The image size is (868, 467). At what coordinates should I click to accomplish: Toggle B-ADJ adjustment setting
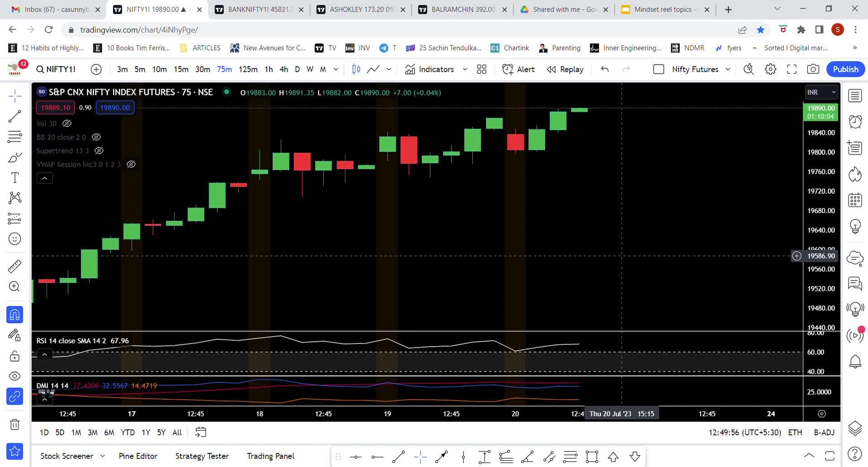(824, 433)
